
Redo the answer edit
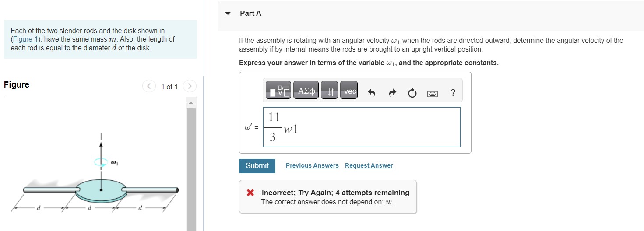pos(392,93)
